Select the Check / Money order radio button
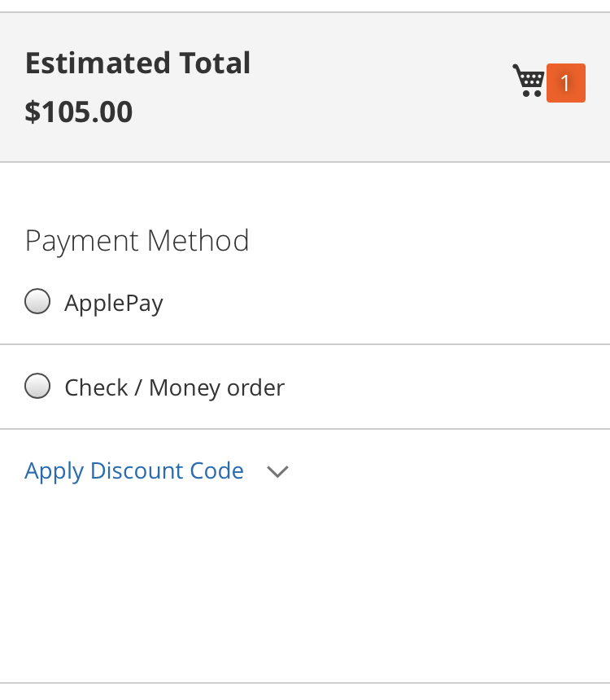The image size is (610, 700). point(37,386)
